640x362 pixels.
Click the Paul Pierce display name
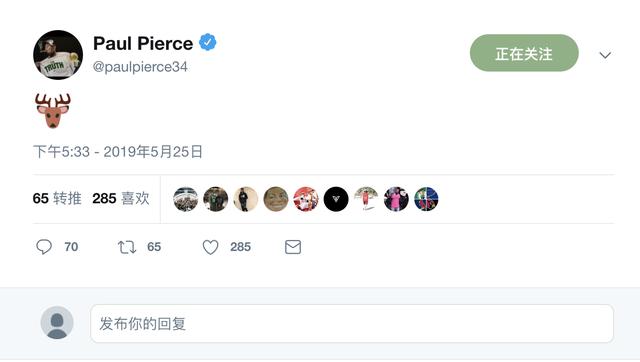143,43
